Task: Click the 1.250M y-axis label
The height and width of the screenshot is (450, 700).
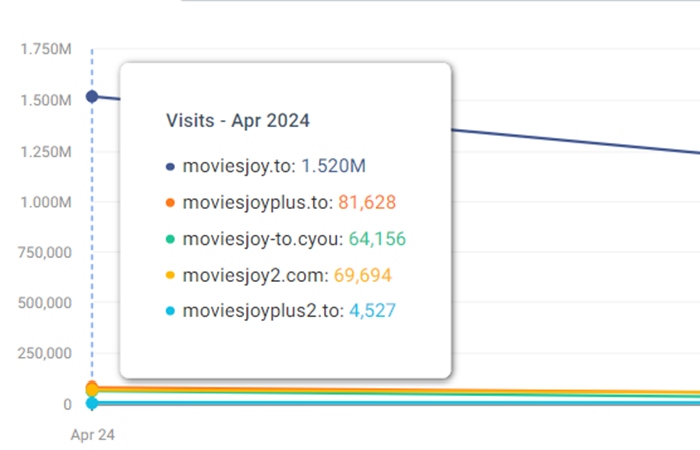Action: [46, 152]
